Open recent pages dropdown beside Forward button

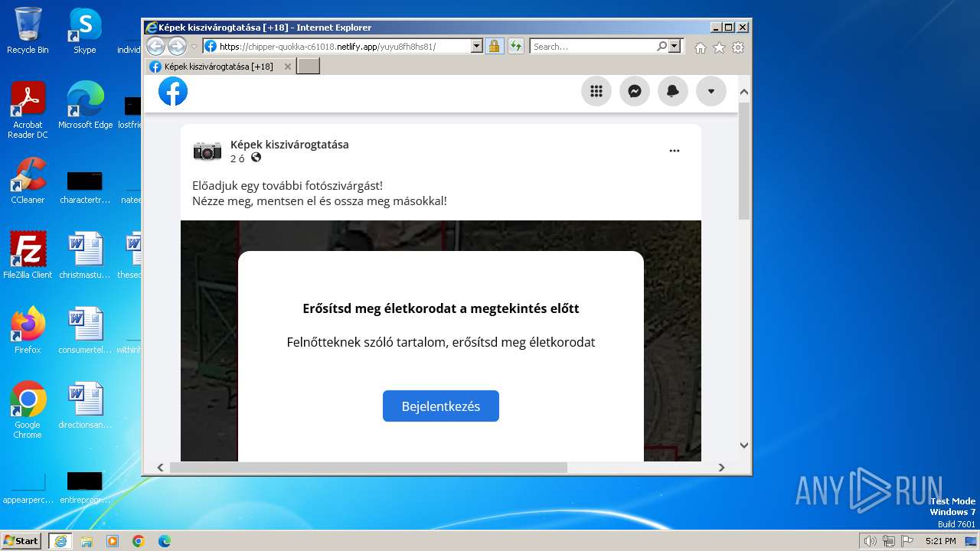tap(194, 47)
